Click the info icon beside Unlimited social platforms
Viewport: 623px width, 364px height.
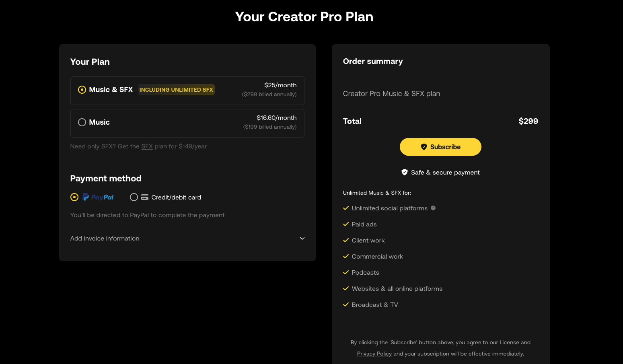click(x=433, y=208)
